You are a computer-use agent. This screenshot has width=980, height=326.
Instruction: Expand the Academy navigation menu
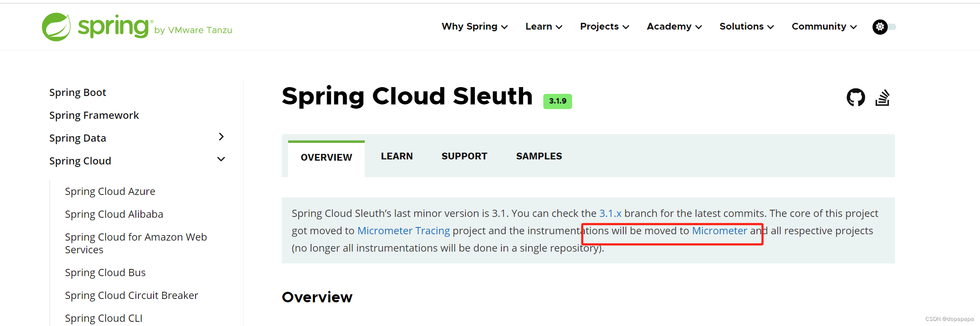(x=674, y=27)
